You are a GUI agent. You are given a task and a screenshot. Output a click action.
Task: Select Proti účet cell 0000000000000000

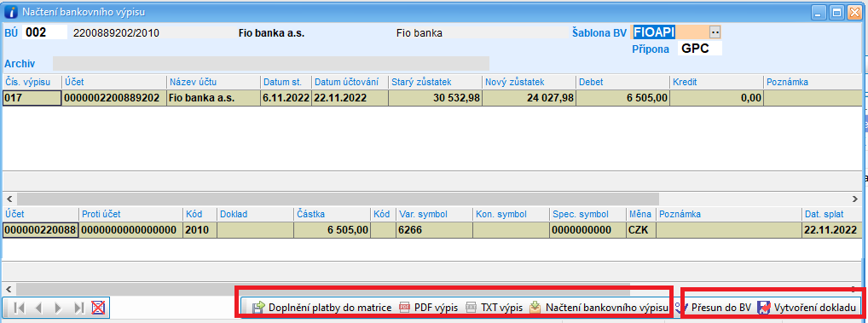[x=130, y=230]
